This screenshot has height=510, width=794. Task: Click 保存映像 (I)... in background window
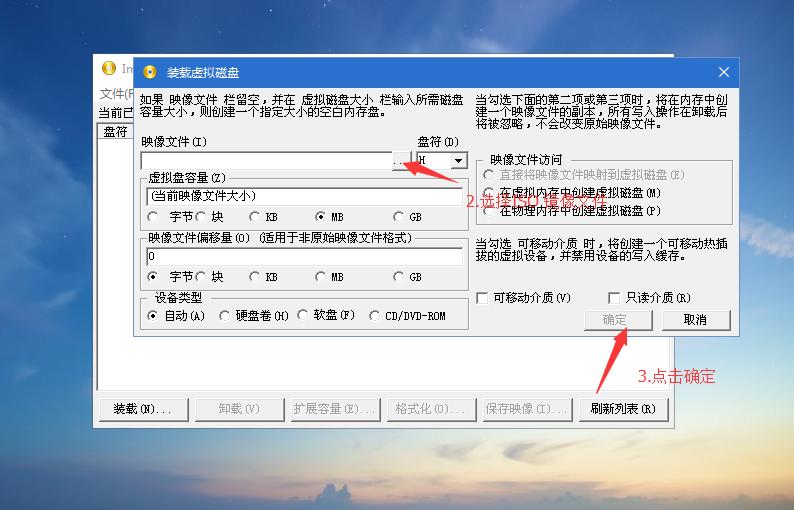[527, 409]
